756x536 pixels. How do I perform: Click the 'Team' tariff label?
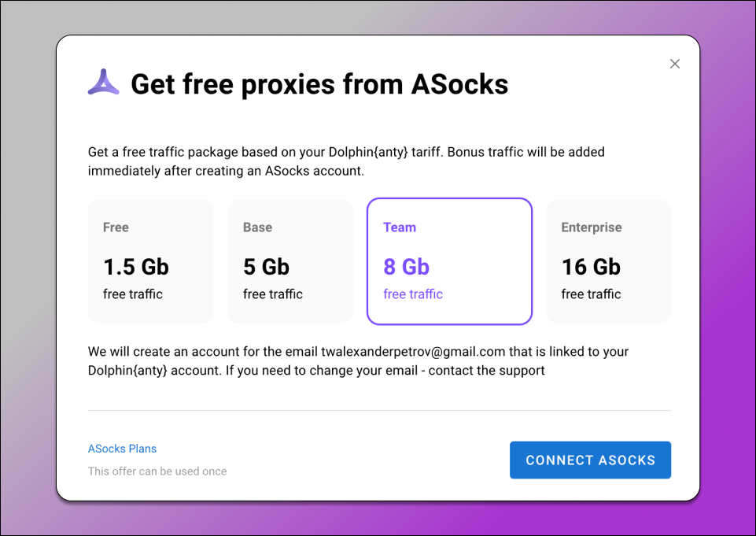click(x=400, y=227)
